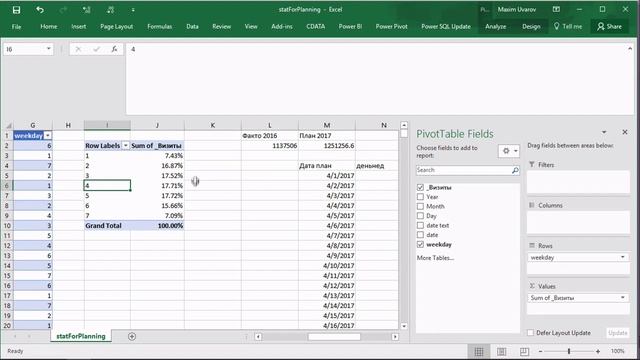Uncheck the weekday field checkbox
The height and width of the screenshot is (360, 640).
pos(420,244)
